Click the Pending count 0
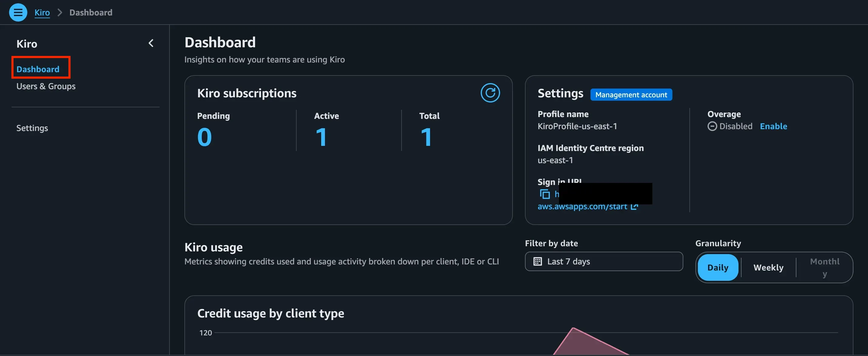This screenshot has height=356, width=868. (x=204, y=137)
